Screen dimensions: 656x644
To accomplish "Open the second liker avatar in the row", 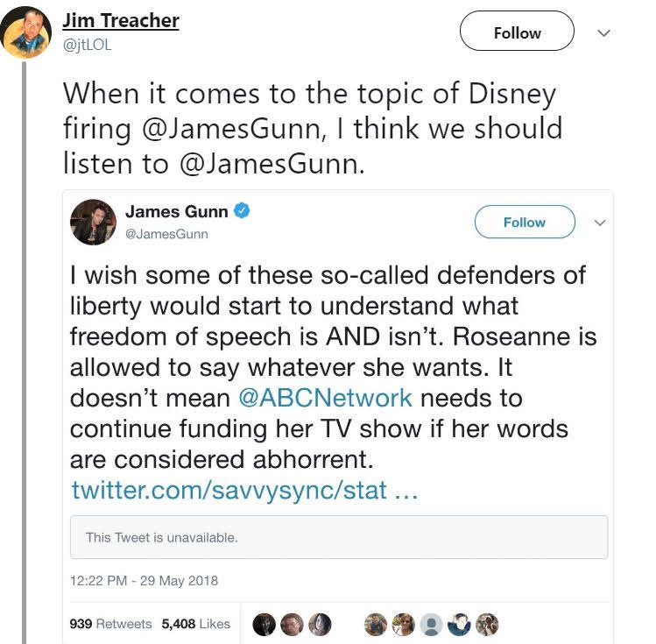I will coord(292,625).
